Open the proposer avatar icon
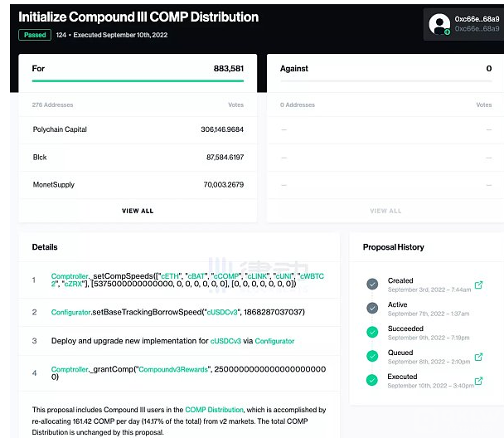Viewport: 504px width, 438px height. tap(439, 24)
